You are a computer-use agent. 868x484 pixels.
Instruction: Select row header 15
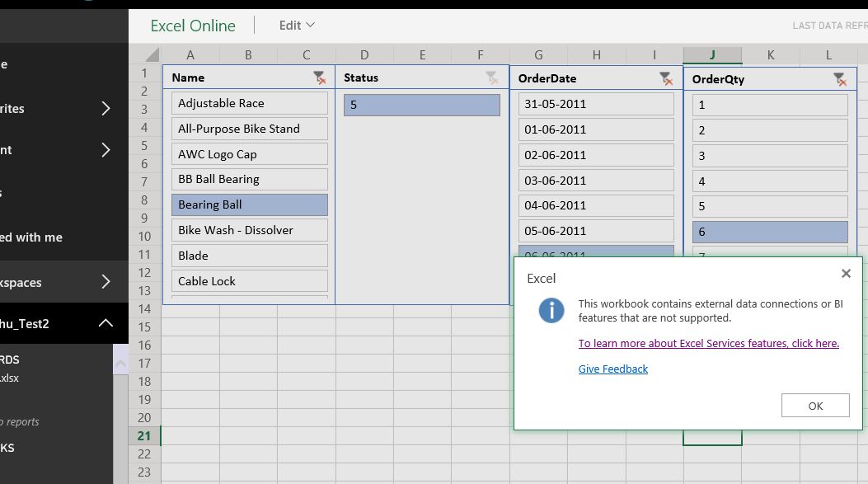[x=144, y=327]
